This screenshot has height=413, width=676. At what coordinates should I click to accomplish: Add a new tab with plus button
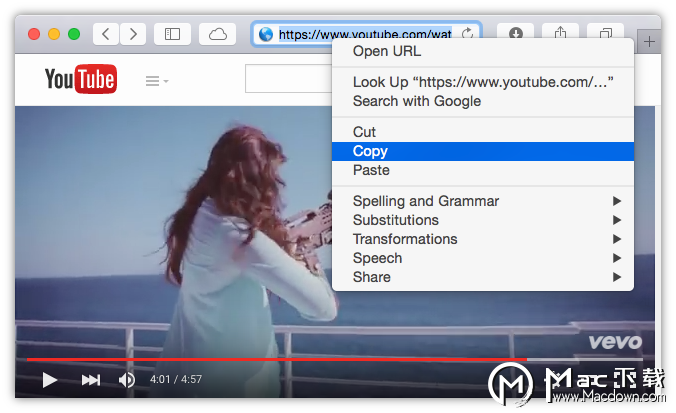coord(649,42)
